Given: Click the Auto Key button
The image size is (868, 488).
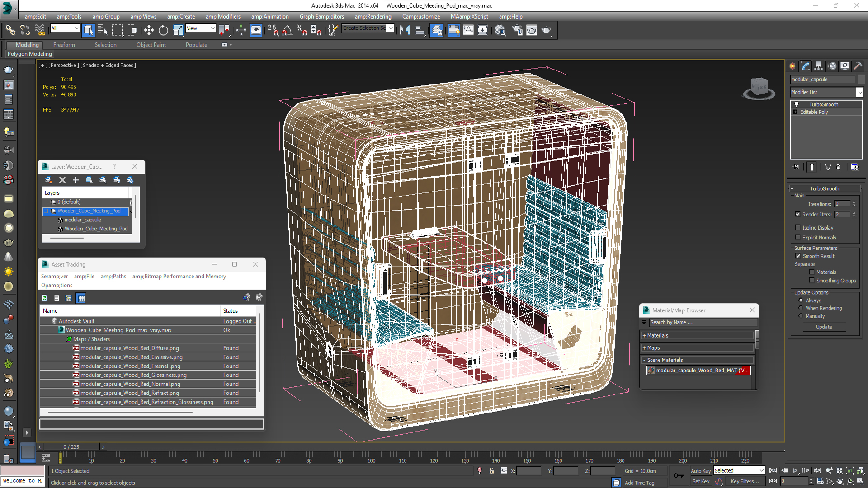Looking at the screenshot, I should click(x=700, y=471).
